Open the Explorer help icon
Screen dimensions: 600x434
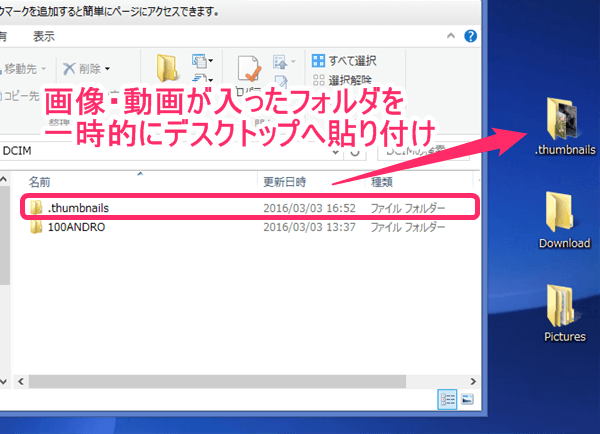point(470,36)
